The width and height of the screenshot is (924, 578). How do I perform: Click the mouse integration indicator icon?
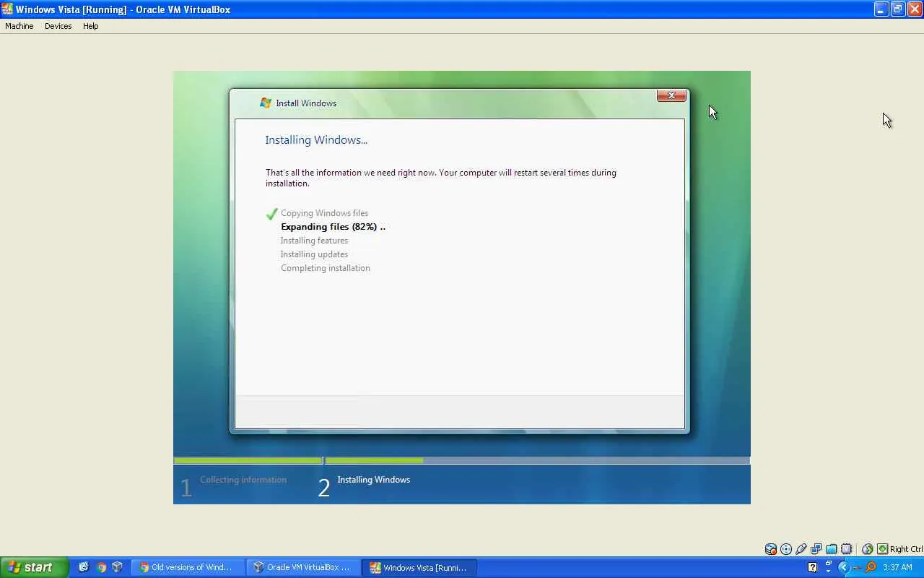[x=868, y=549]
